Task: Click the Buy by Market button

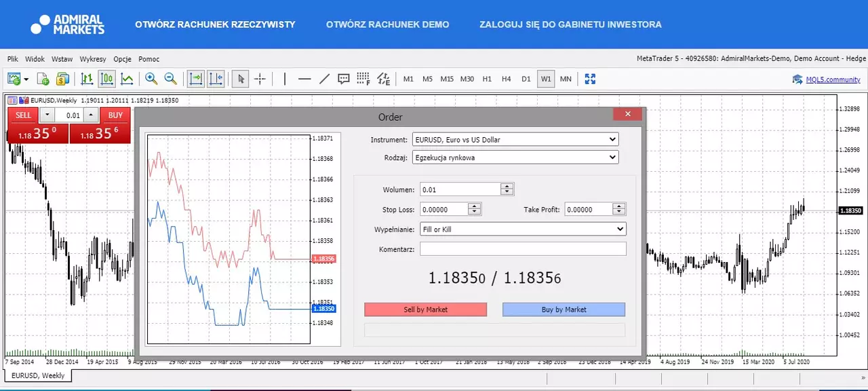Action: click(x=564, y=310)
